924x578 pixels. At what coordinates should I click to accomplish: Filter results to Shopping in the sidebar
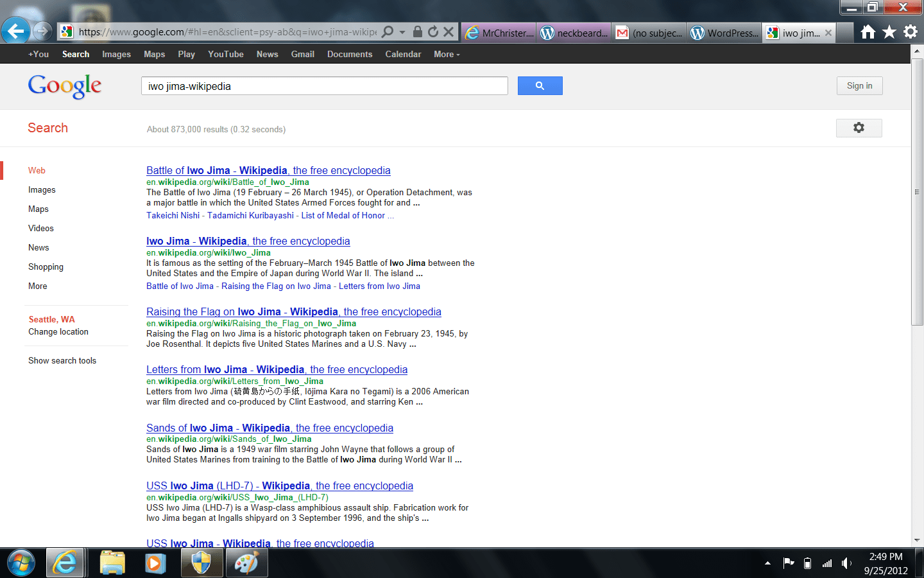46,267
